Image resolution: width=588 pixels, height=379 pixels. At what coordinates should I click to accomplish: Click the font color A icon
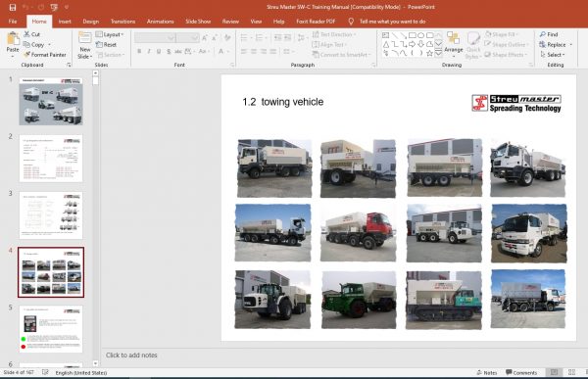(220, 51)
